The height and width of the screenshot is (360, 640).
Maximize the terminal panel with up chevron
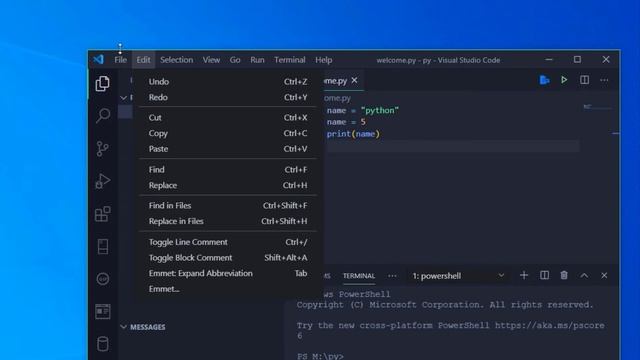[x=584, y=276]
